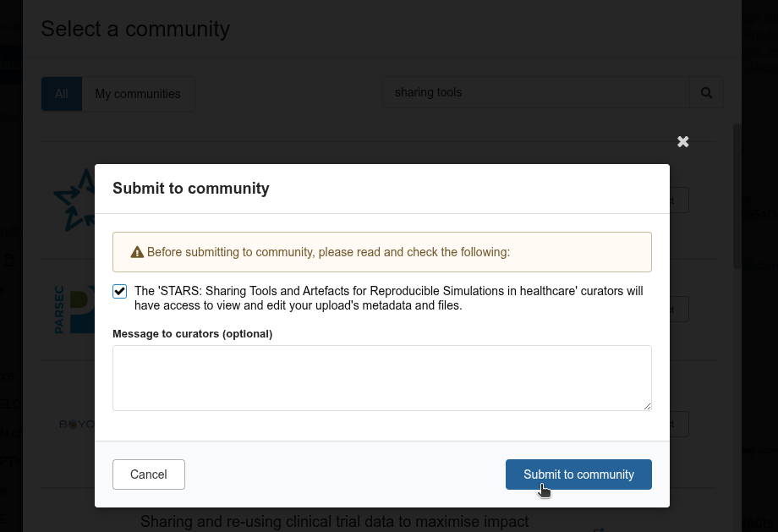Click the 'sharing tools' search field
Viewport: 778px width, 532px height.
[x=535, y=92]
